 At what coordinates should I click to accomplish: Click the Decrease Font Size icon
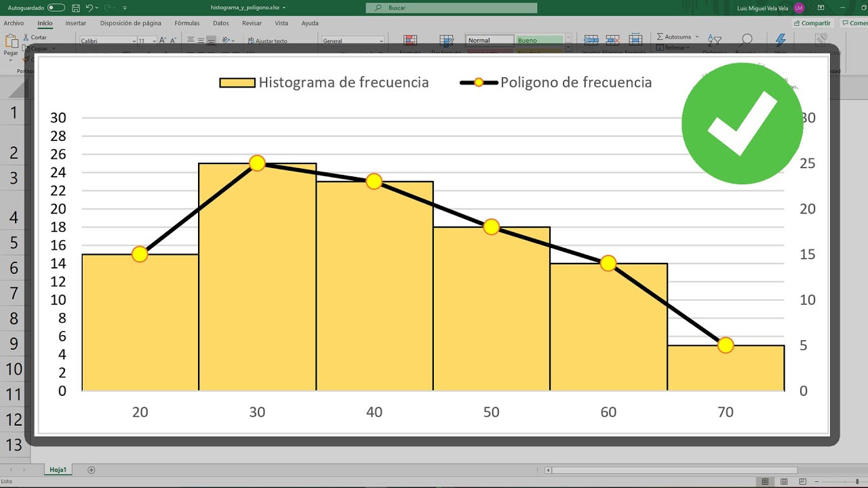click(x=173, y=41)
